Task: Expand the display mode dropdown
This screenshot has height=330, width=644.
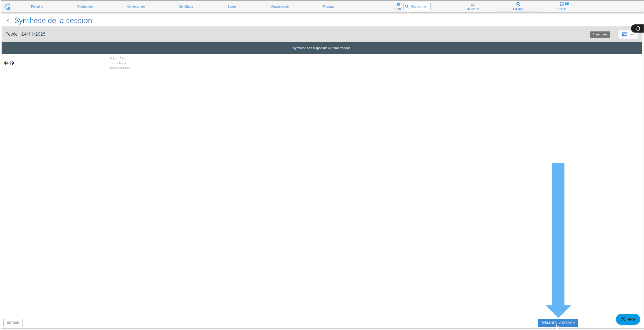Action: (628, 34)
